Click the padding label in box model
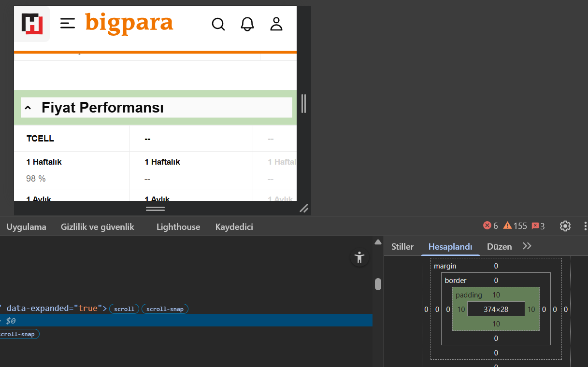588x367 pixels. point(469,295)
